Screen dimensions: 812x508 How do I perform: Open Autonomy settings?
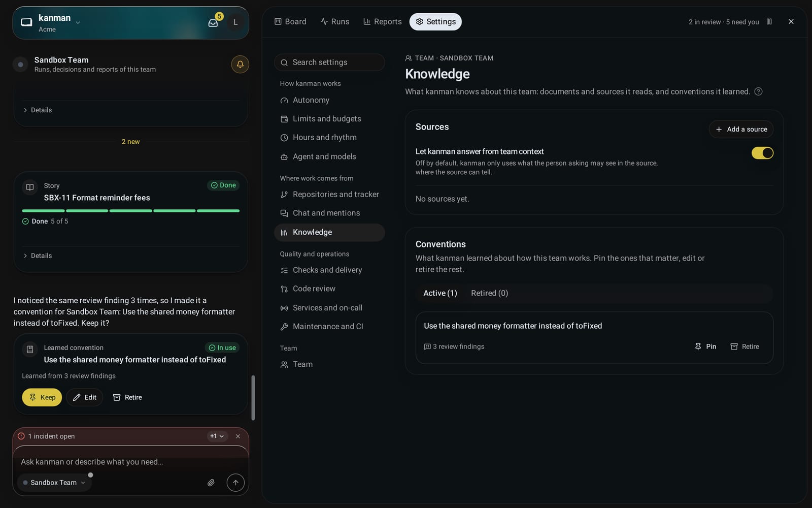click(329, 100)
